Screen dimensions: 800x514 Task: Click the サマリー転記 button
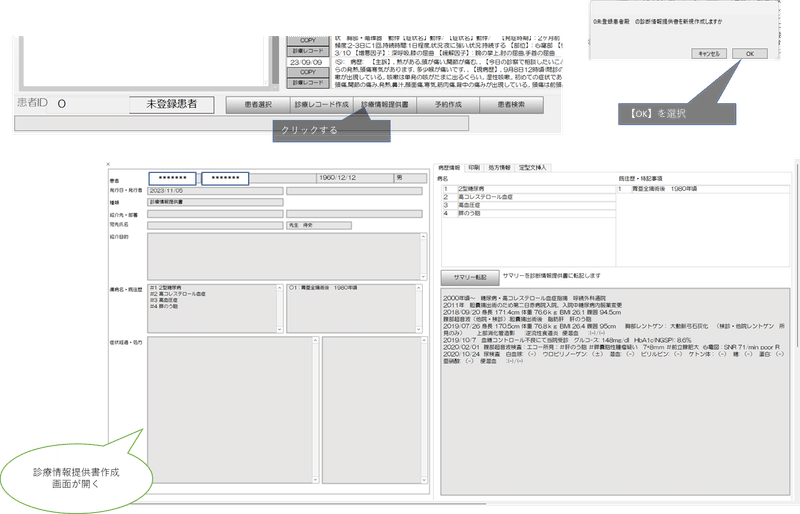pos(470,277)
